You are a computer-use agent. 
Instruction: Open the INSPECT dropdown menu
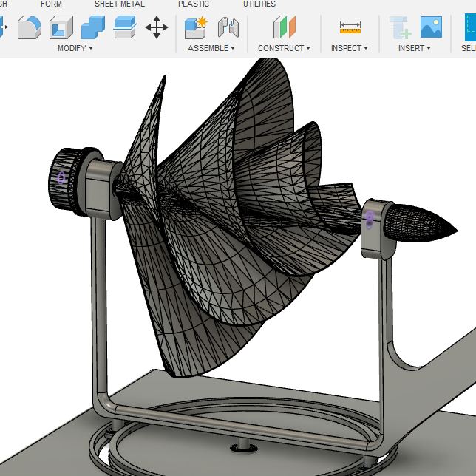point(350,48)
